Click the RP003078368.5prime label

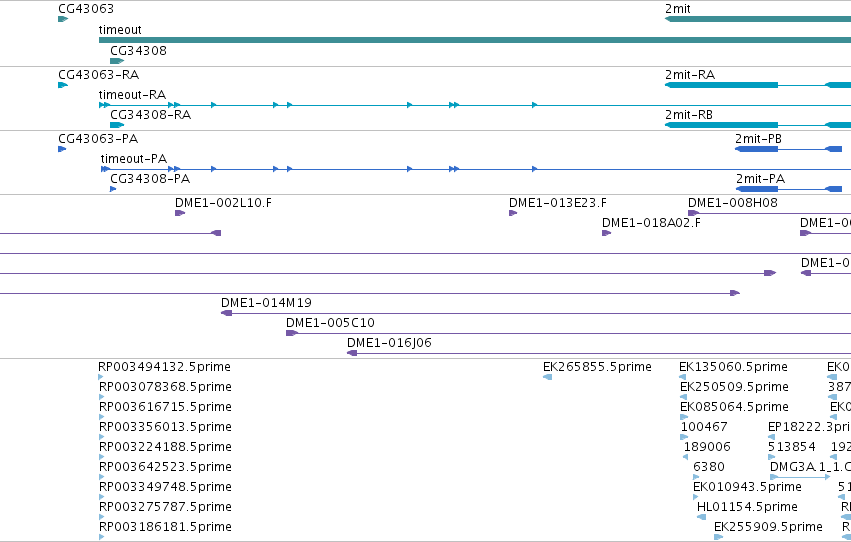[165, 386]
